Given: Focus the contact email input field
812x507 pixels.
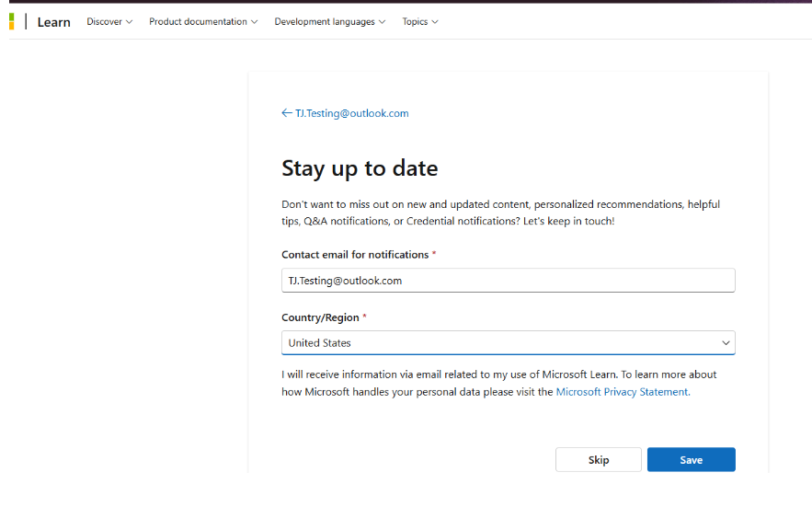Looking at the screenshot, I should (x=508, y=281).
